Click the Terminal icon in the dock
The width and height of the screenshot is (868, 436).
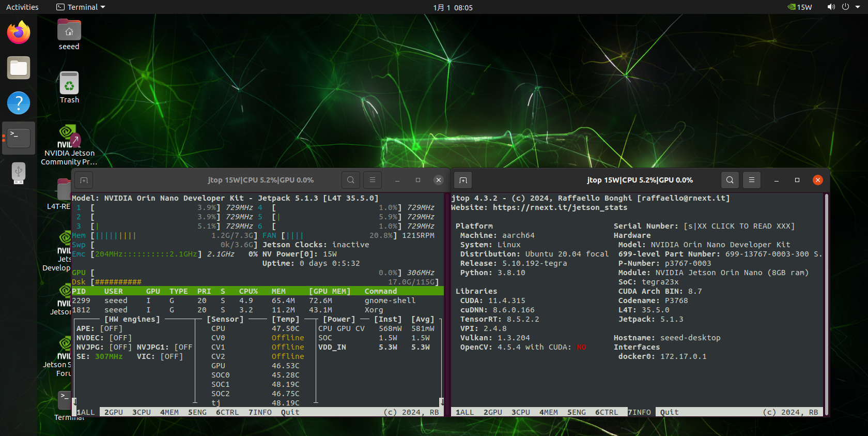(x=19, y=138)
